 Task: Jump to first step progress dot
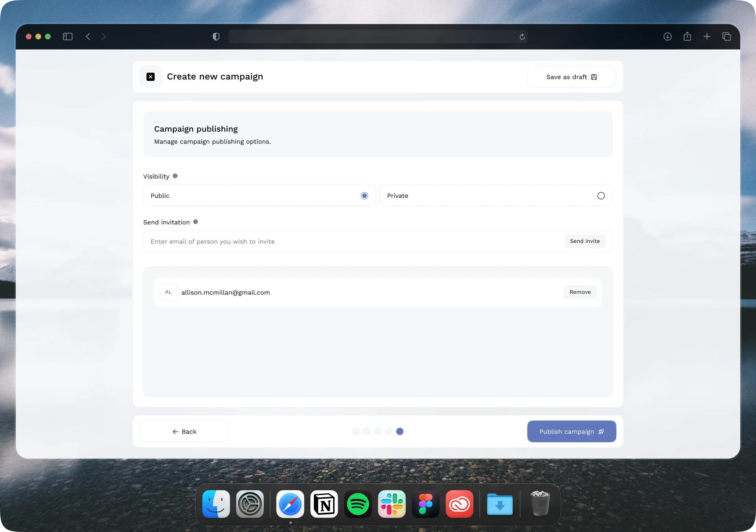[356, 431]
